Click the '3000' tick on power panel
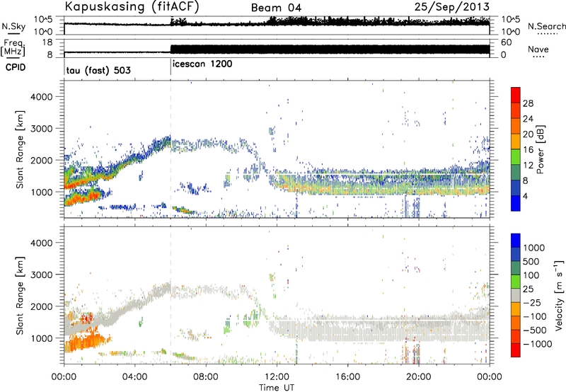Screen dimensions: 566x392 tap(41, 129)
